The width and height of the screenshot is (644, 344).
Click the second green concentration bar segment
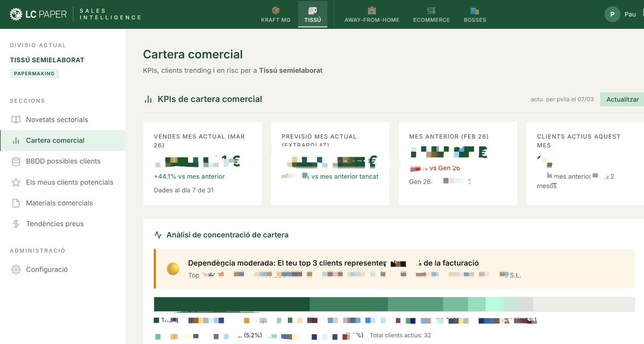click(x=348, y=304)
